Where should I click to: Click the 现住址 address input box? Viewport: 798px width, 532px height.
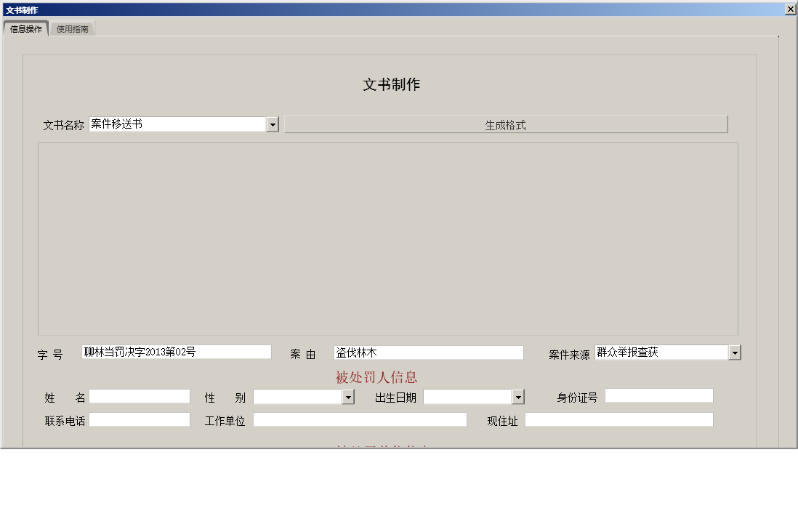[x=619, y=419]
